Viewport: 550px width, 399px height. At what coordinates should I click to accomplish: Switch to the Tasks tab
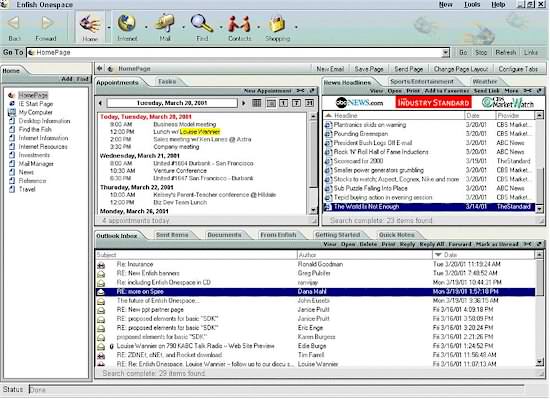click(x=167, y=81)
